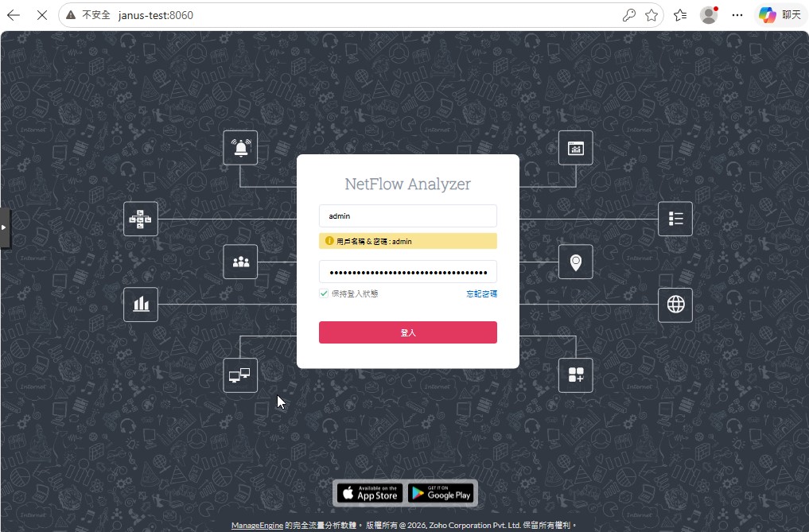Select the monitors devices icon tile

coord(240,375)
